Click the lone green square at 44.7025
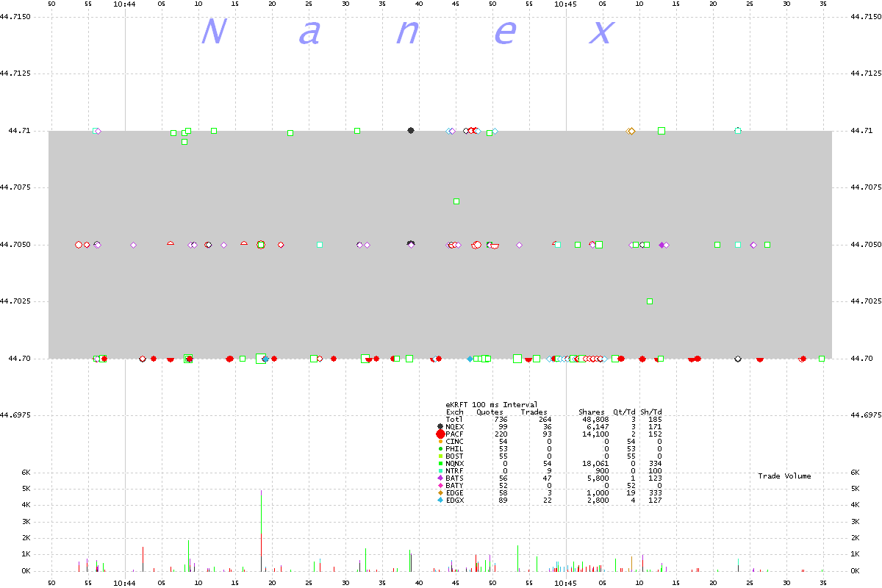This screenshot has height=588, width=882. (650, 301)
